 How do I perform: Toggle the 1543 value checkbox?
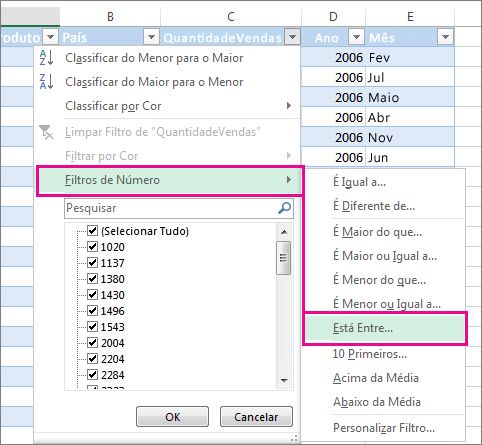pyautogui.click(x=92, y=326)
